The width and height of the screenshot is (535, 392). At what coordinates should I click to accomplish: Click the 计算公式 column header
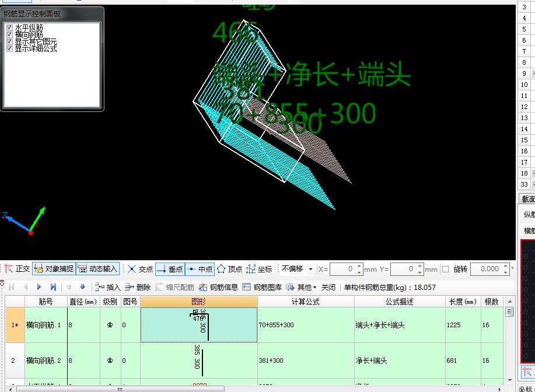tap(306, 302)
